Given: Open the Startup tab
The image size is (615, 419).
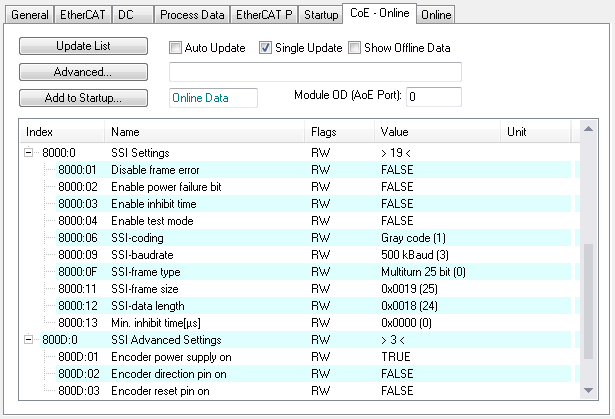Looking at the screenshot, I should 321,15.
